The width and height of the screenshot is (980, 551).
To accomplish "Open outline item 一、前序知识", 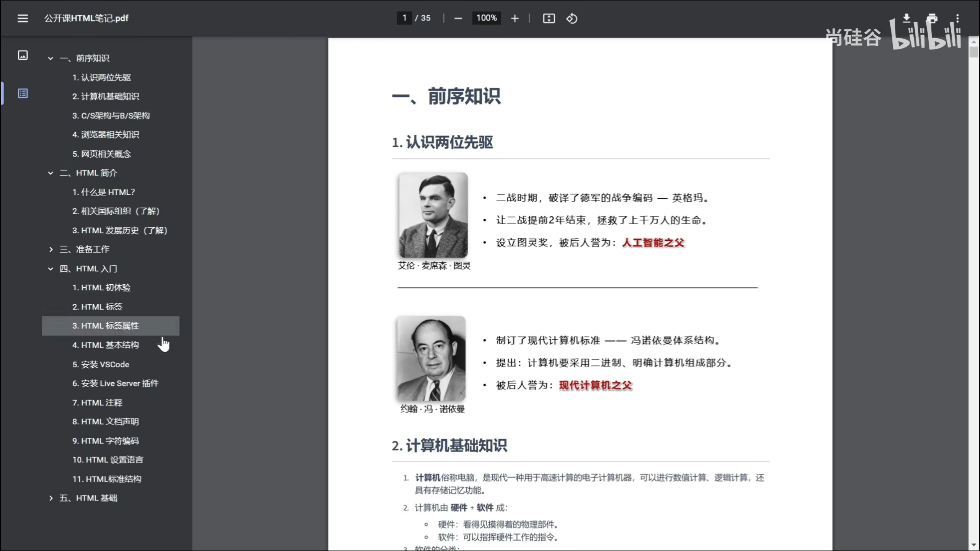I will (84, 58).
